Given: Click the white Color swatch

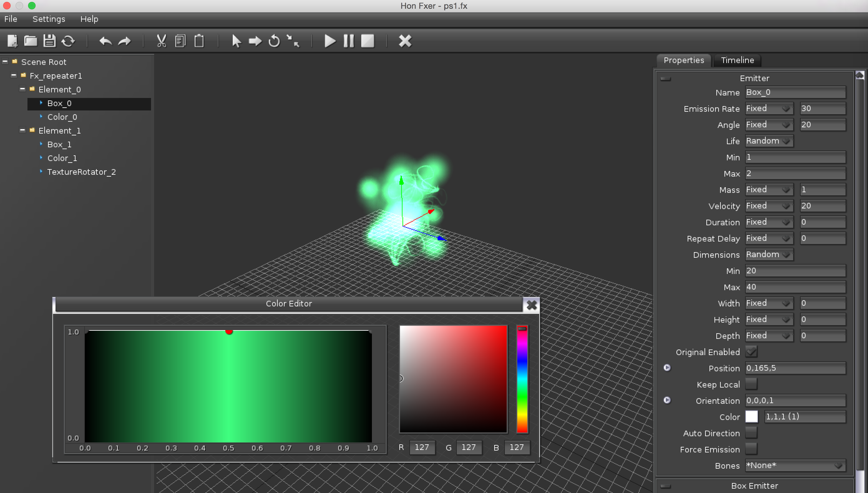Looking at the screenshot, I should click(x=751, y=417).
